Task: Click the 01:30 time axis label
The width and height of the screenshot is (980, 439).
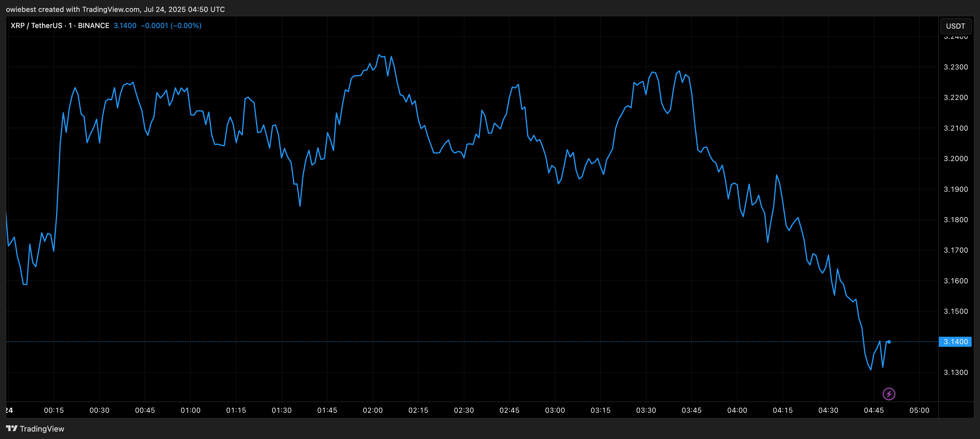Action: (282, 410)
